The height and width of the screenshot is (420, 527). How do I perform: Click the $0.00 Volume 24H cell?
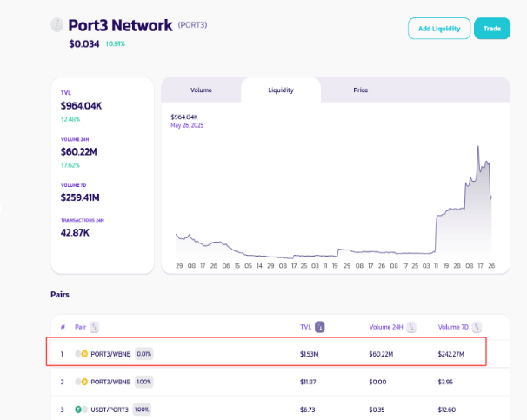tap(377, 382)
